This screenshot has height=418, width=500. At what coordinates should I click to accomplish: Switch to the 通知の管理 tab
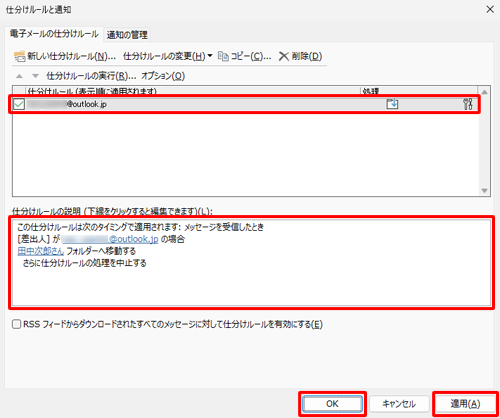click(127, 35)
